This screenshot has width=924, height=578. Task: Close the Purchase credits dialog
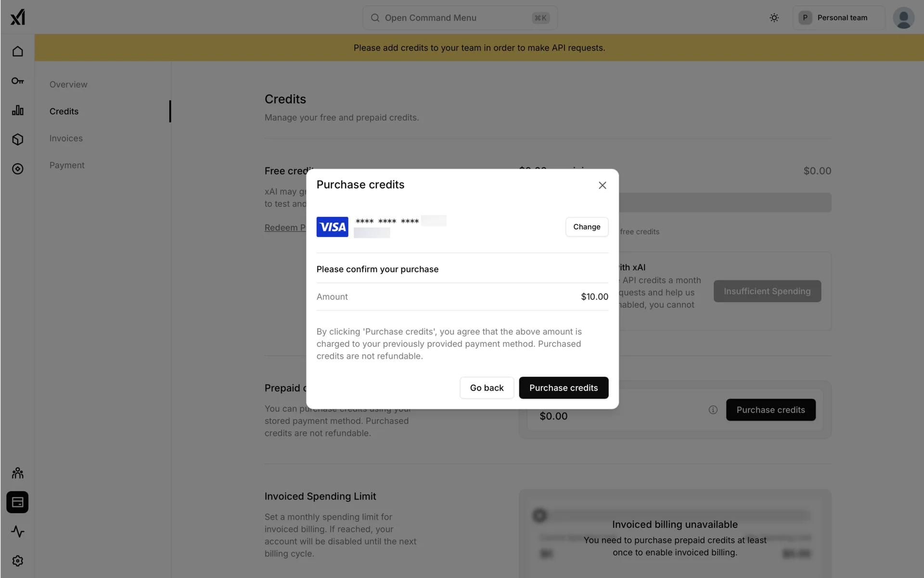[x=602, y=185]
